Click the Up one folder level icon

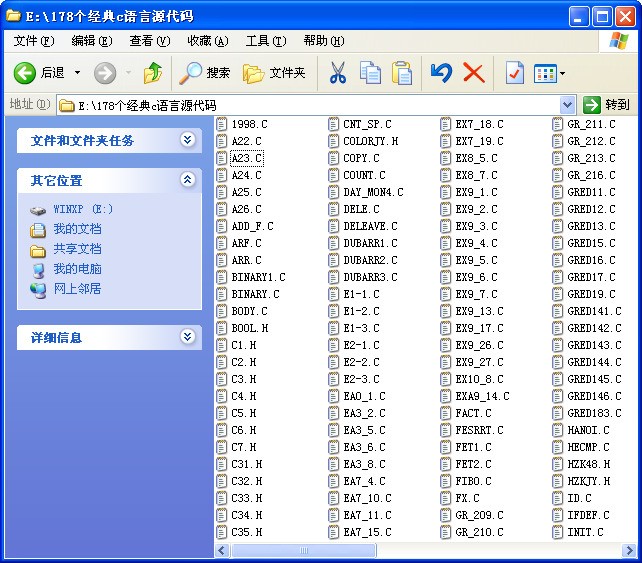pyautogui.click(x=153, y=73)
